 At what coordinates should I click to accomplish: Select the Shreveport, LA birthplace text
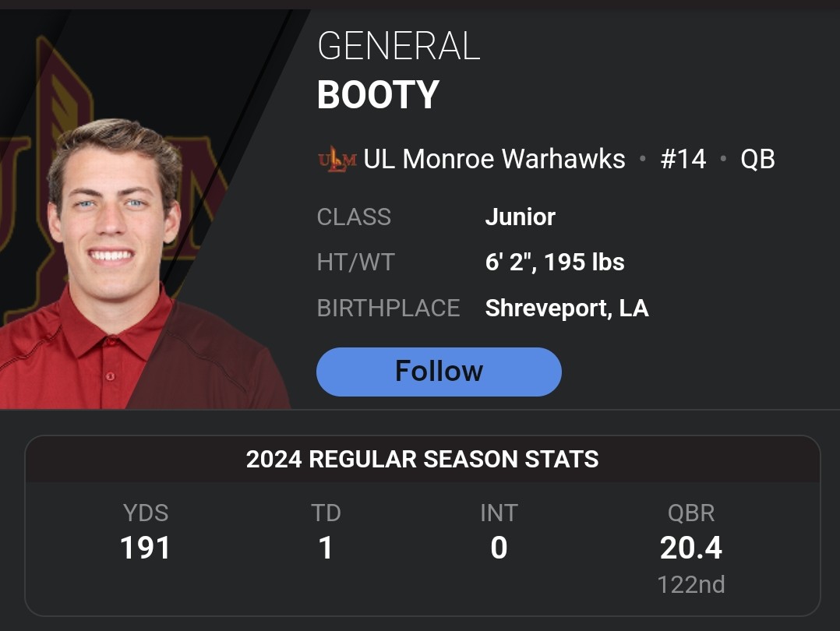[x=566, y=308]
